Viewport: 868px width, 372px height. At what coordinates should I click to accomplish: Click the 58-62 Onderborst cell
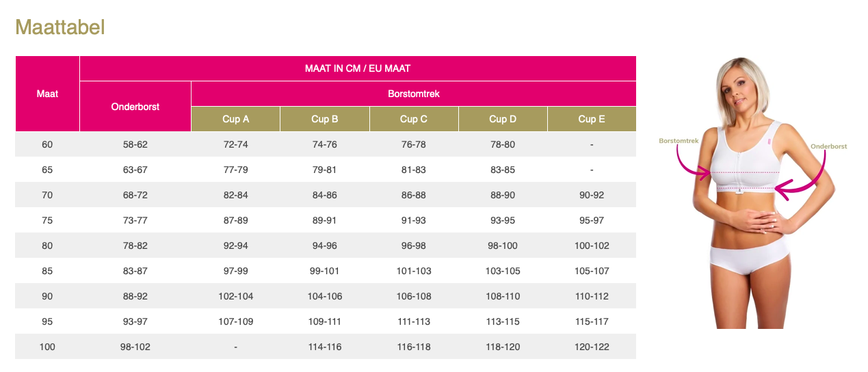[135, 144]
